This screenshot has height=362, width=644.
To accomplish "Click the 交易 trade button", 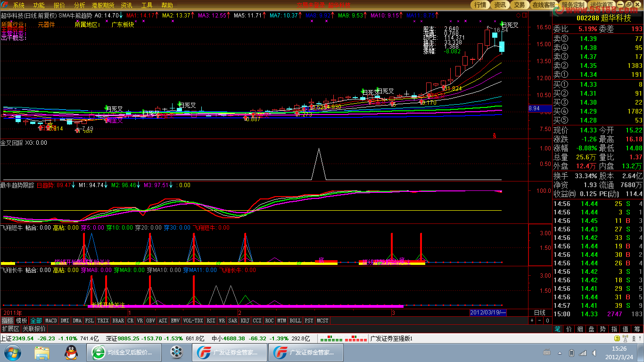I will click(x=519, y=5).
